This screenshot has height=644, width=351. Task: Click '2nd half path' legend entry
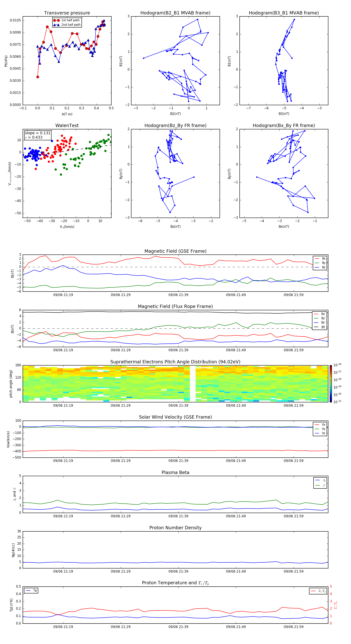67,25
